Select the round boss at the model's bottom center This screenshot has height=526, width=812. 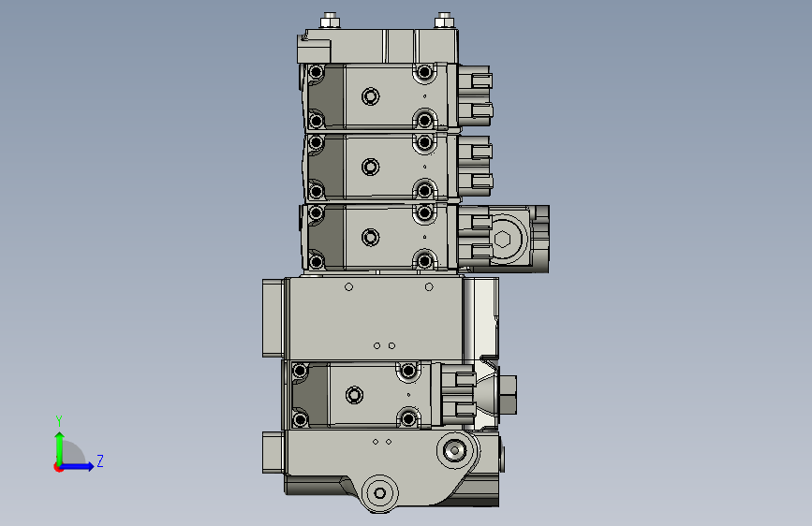[379, 493]
